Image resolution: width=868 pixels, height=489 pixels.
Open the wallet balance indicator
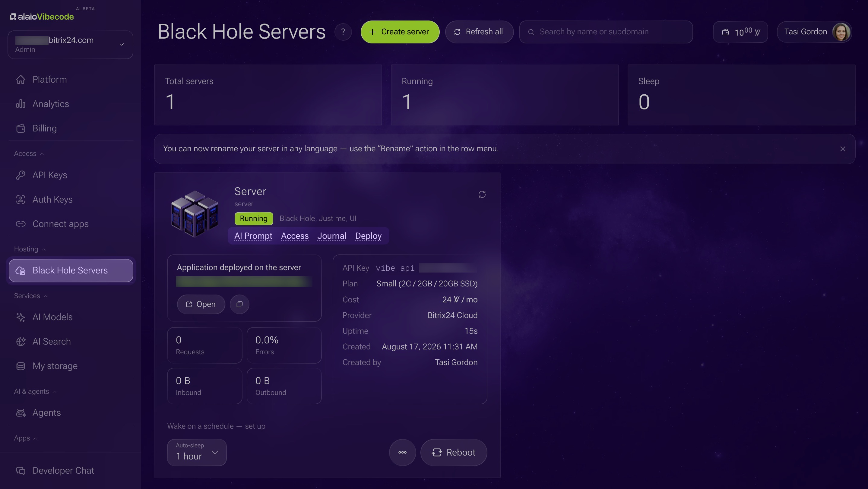740,32
